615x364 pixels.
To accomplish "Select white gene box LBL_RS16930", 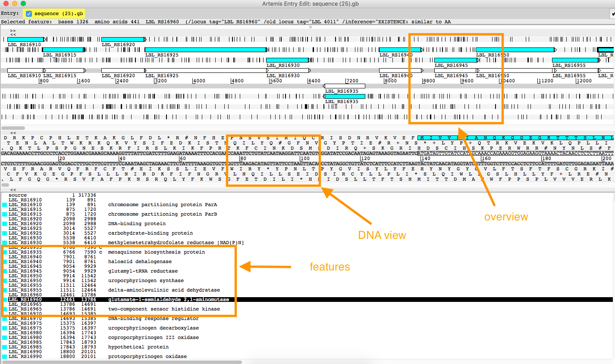I will 288,70.
